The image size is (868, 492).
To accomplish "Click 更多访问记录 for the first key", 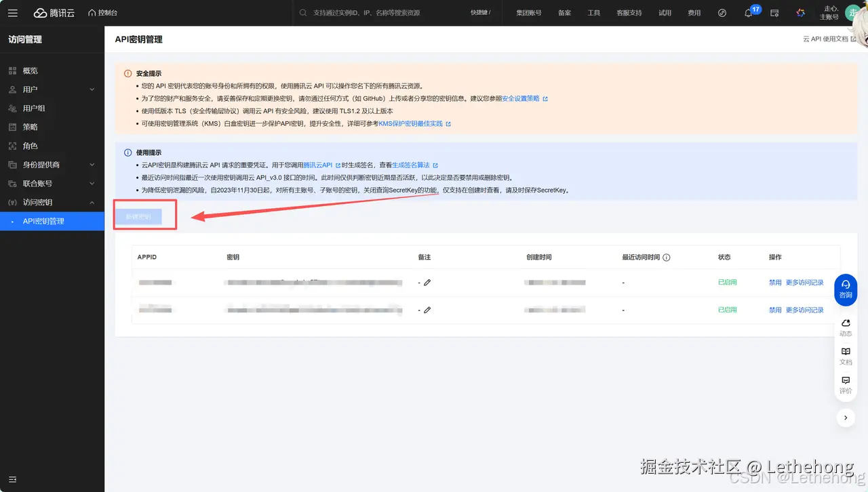I will pos(804,283).
